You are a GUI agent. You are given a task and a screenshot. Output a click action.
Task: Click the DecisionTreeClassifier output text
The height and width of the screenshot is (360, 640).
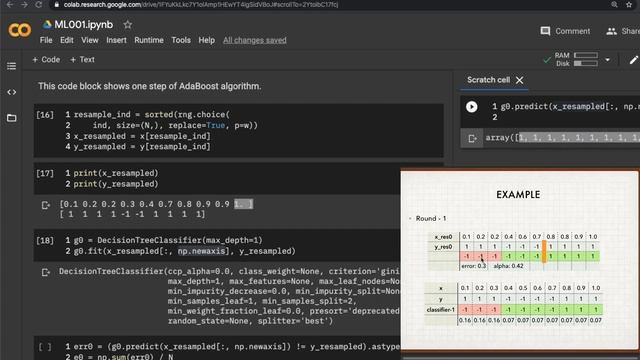[229, 296]
